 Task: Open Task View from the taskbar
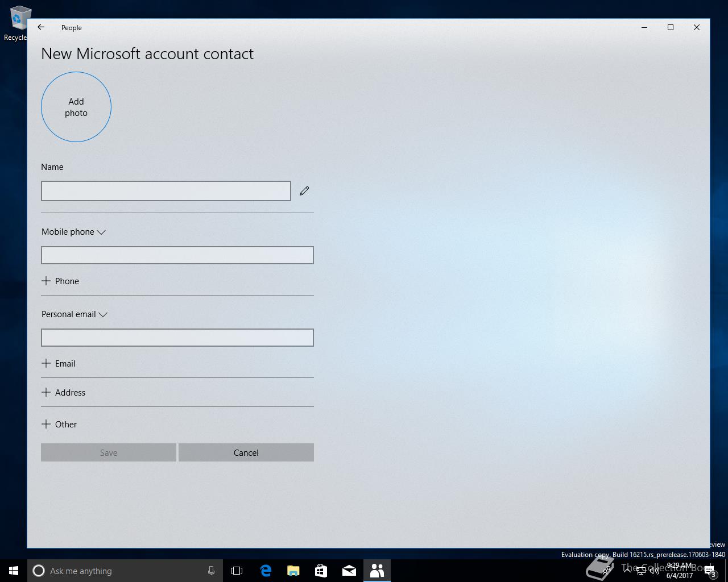(x=237, y=571)
